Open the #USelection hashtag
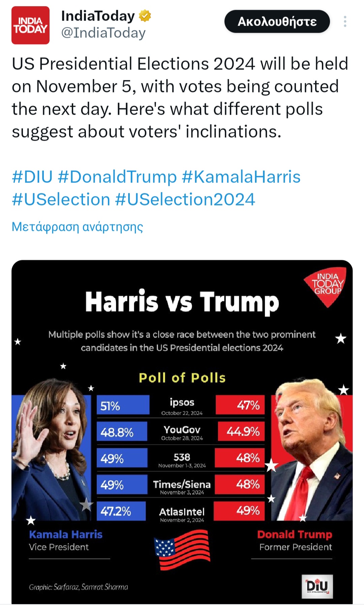This screenshot has height=607, width=364. coord(61,199)
